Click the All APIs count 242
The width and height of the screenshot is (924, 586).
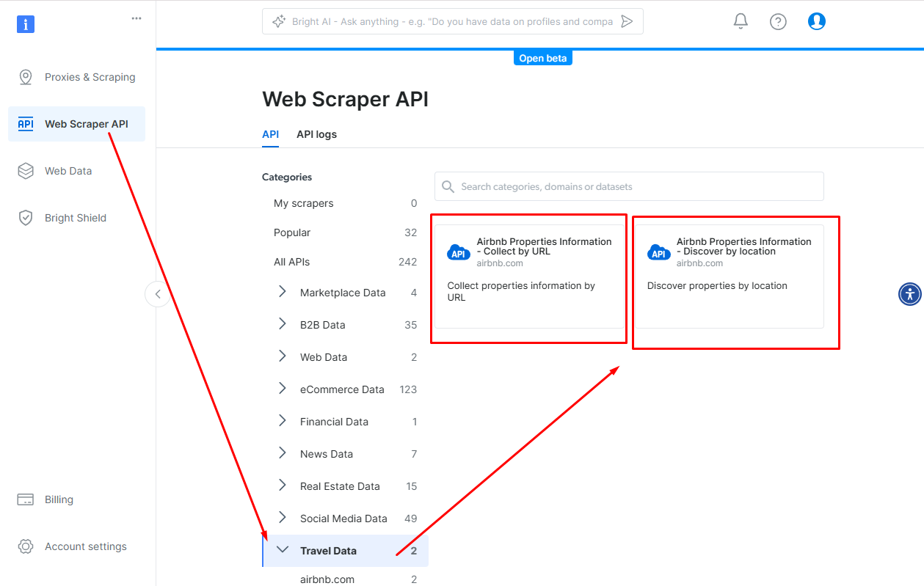pyautogui.click(x=407, y=262)
